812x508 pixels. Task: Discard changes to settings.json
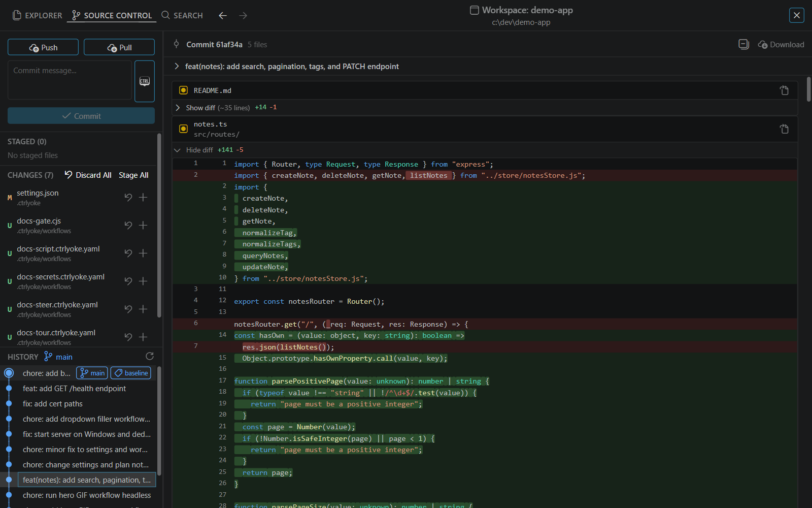[128, 197]
